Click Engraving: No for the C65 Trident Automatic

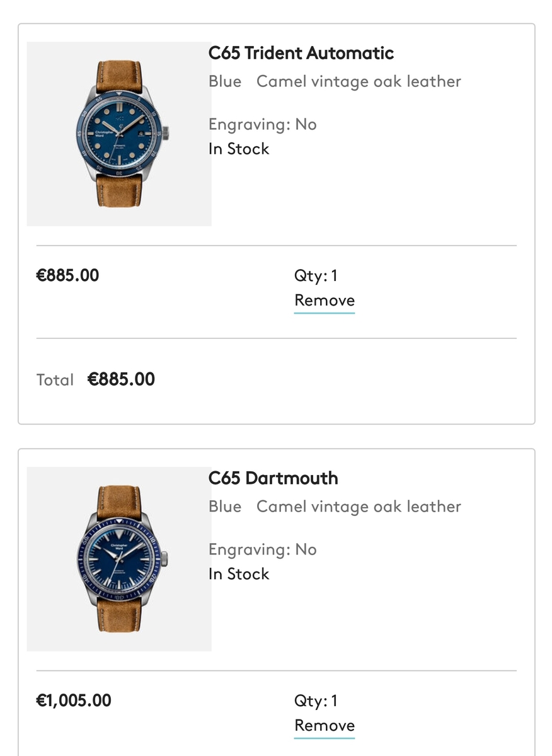(x=262, y=125)
